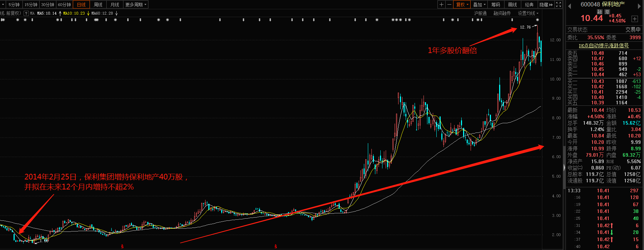644x250 pixels.
Task: Switch to the 周线 weekly chart tab
Action: click(x=98, y=5)
